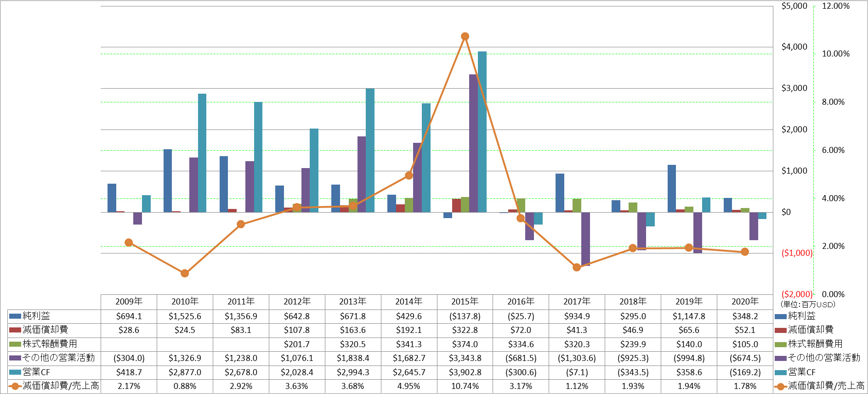The image size is (868, 394).
Task: Select the 2017年 column header
Action: [577, 302]
